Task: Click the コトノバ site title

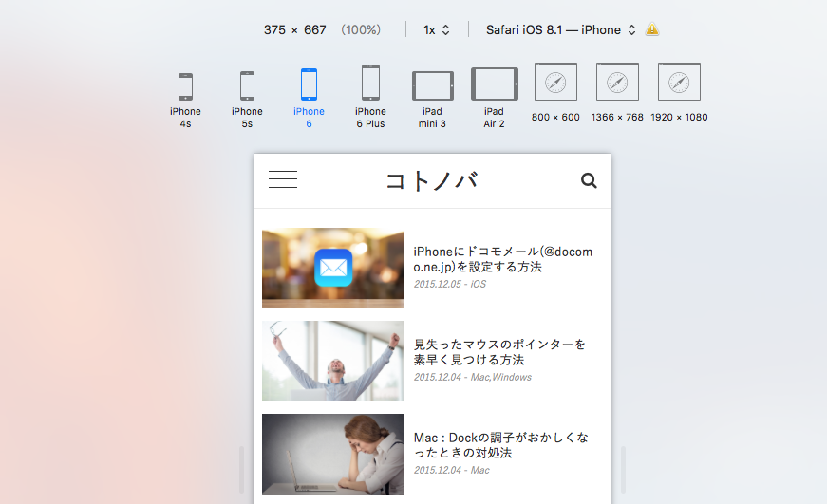Action: coord(432,181)
